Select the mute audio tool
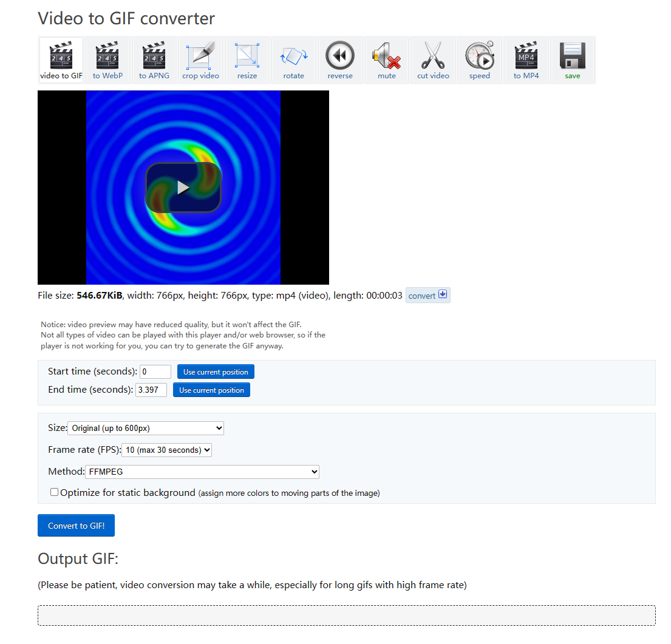Viewport: 671px width, 644px height. (387, 60)
